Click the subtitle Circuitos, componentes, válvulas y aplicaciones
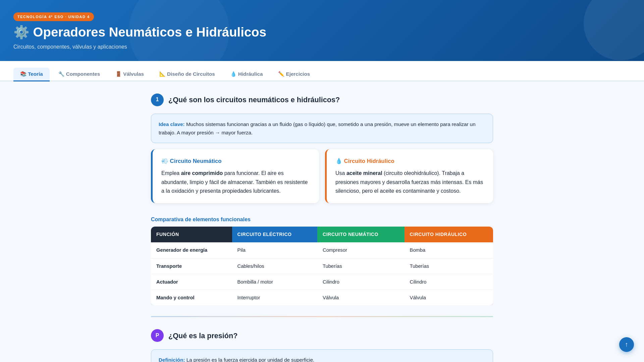 click(x=70, y=47)
